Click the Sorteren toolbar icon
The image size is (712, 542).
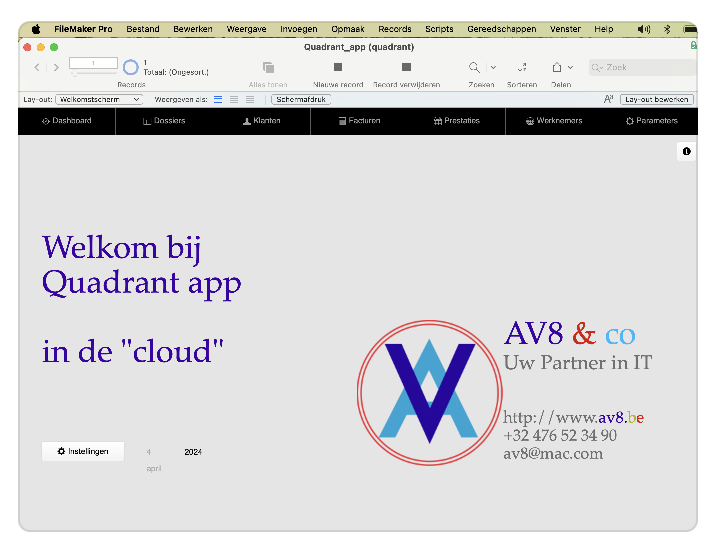point(522,67)
